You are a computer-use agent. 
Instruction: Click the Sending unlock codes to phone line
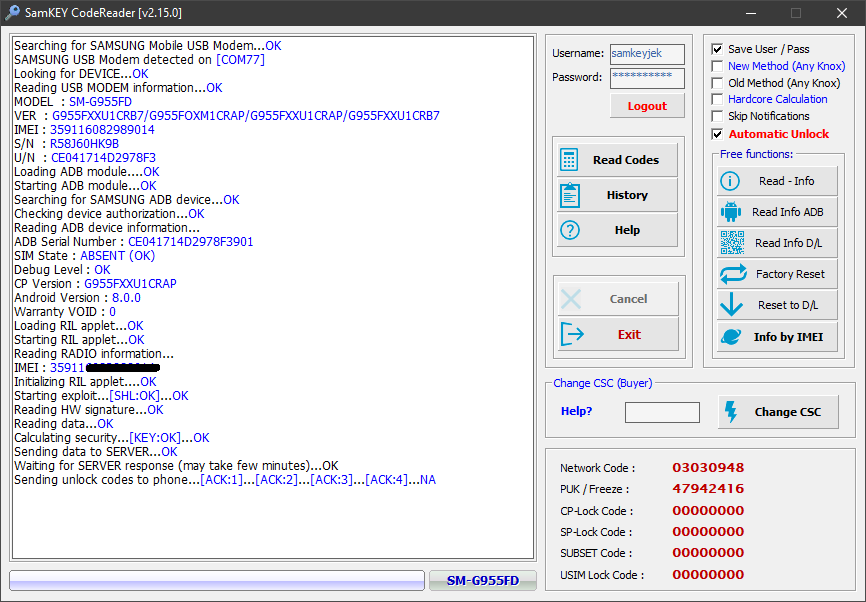(x=225, y=480)
